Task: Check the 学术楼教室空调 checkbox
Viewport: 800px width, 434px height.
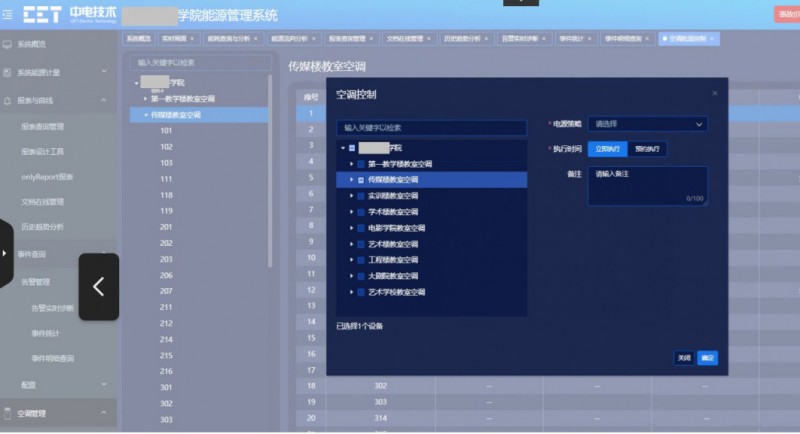Action: (x=361, y=212)
